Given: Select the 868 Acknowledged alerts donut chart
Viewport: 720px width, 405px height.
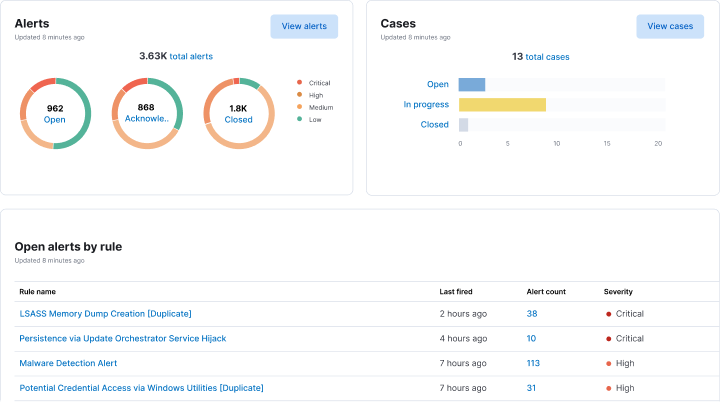Looking at the screenshot, I should click(x=146, y=113).
